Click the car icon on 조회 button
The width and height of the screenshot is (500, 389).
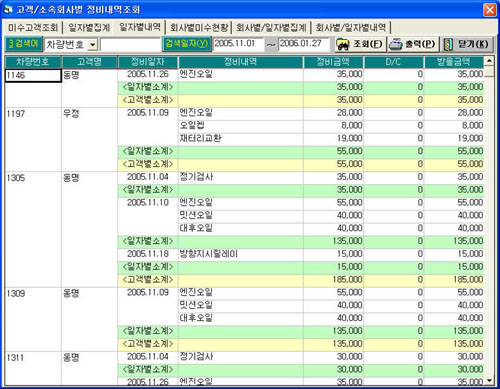point(343,45)
